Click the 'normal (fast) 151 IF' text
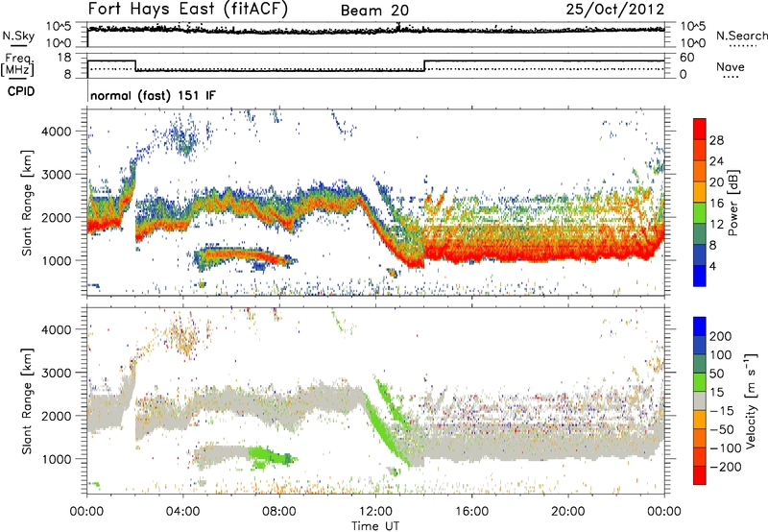Screen dimensions: 768x532 [x=153, y=95]
